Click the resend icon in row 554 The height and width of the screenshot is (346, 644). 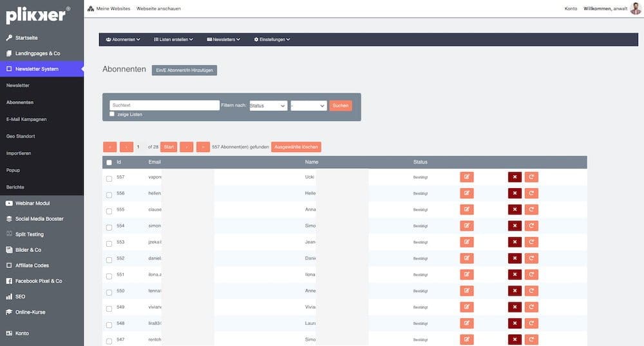coord(531,226)
